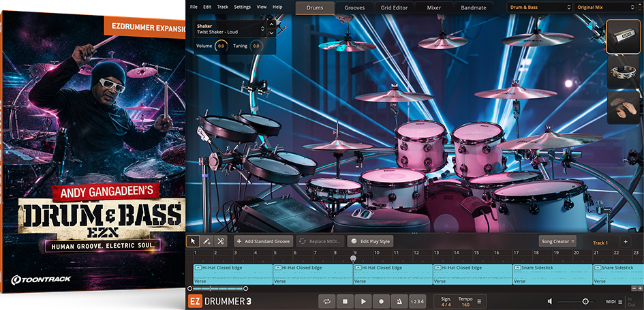644x310 pixels.
Task: Click the Volume knob for Shaker
Action: point(221,46)
